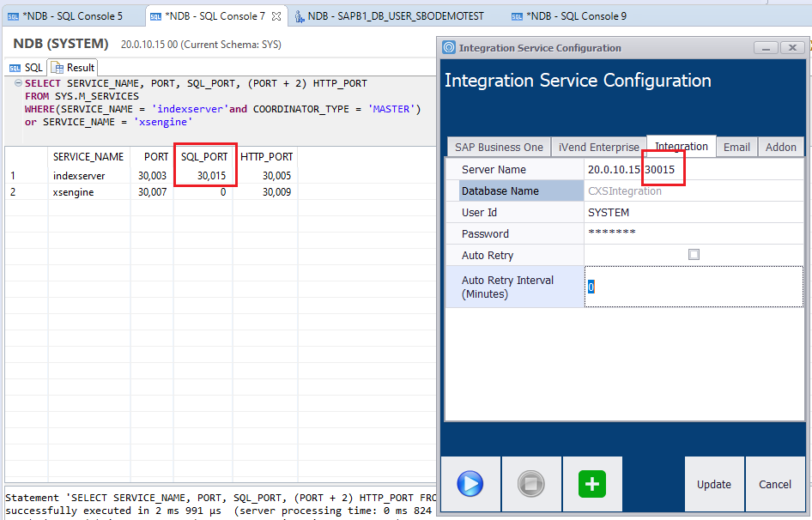
Task: Click the Cancel button
Action: pos(775,484)
